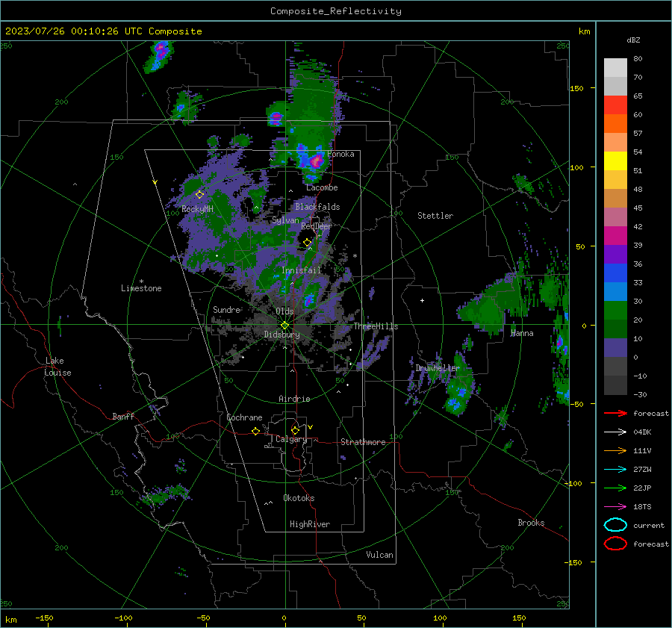Click the Stettler label
Screen dimensions: 672x628
(x=435, y=216)
